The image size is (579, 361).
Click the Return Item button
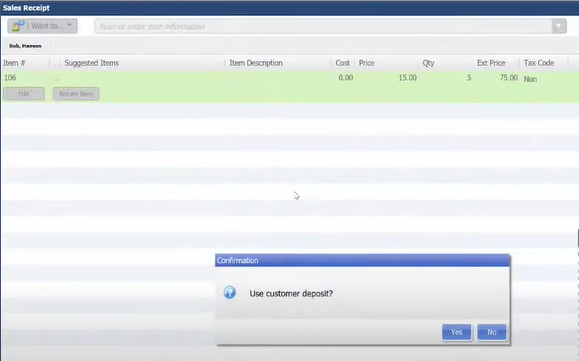tap(76, 94)
